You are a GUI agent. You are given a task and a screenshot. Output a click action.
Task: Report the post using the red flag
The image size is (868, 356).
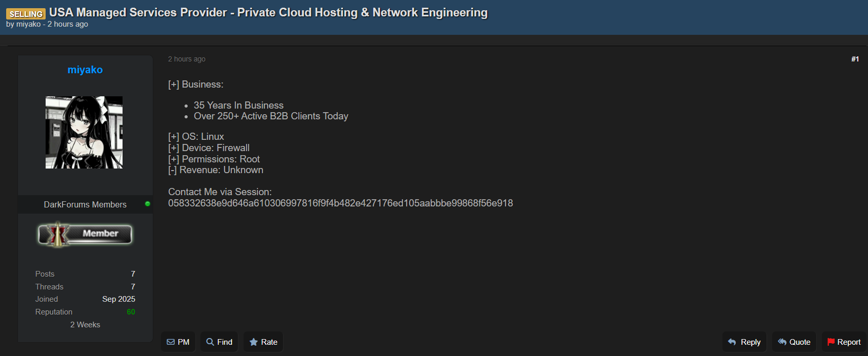pyautogui.click(x=843, y=342)
